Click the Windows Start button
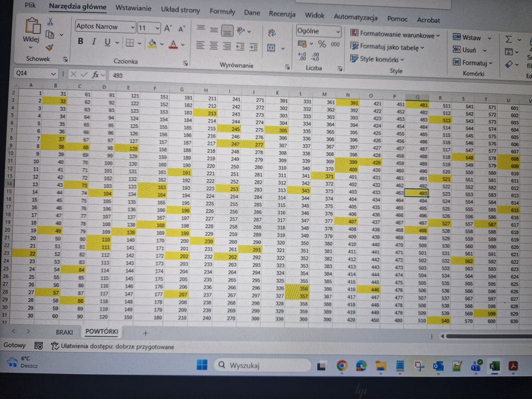 pyautogui.click(x=202, y=365)
